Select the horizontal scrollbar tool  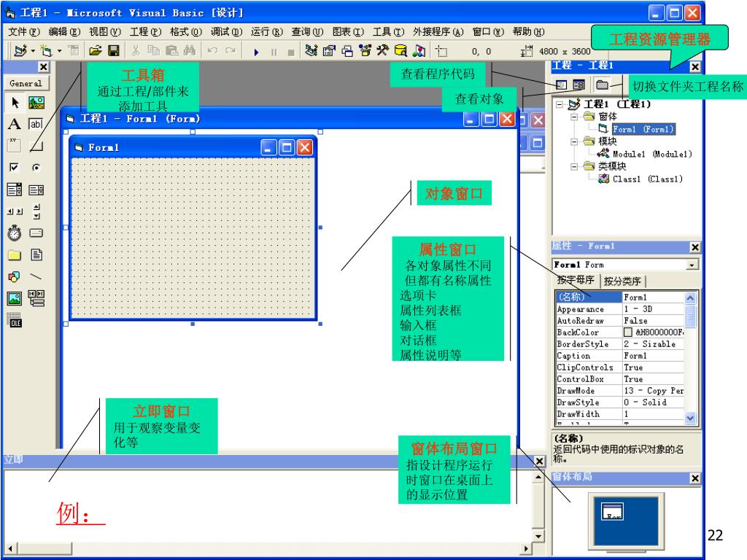click(15, 211)
